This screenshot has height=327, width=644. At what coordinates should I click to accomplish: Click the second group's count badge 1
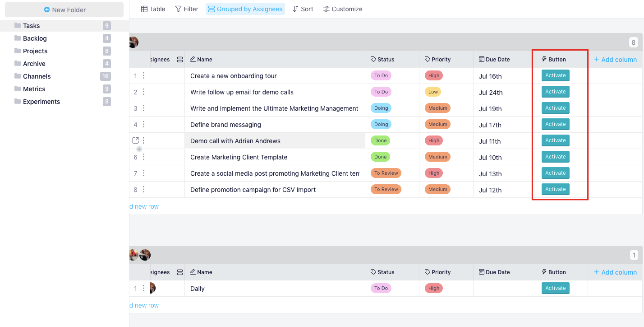click(634, 255)
